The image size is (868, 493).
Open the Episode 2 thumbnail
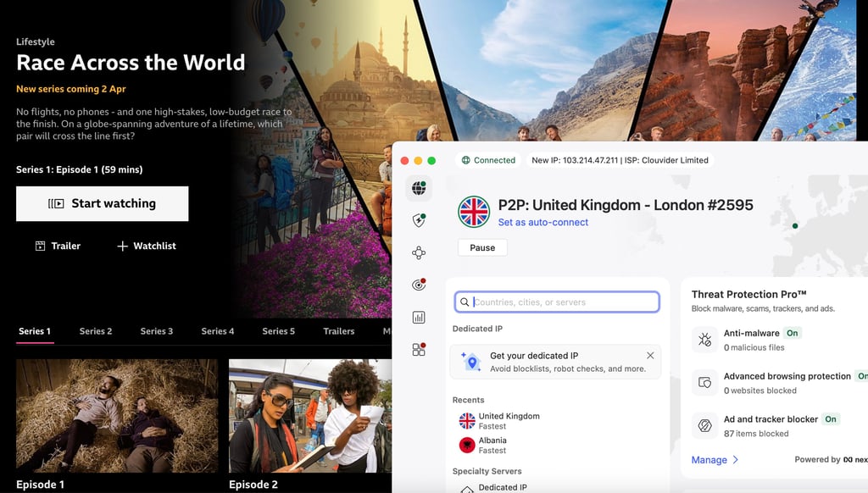[x=310, y=416]
